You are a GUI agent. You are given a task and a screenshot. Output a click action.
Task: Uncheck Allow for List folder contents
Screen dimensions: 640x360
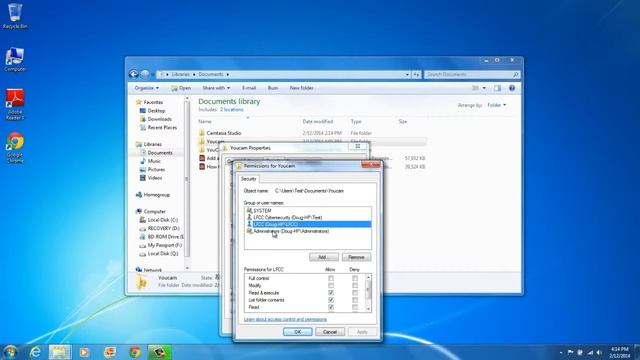pyautogui.click(x=331, y=300)
